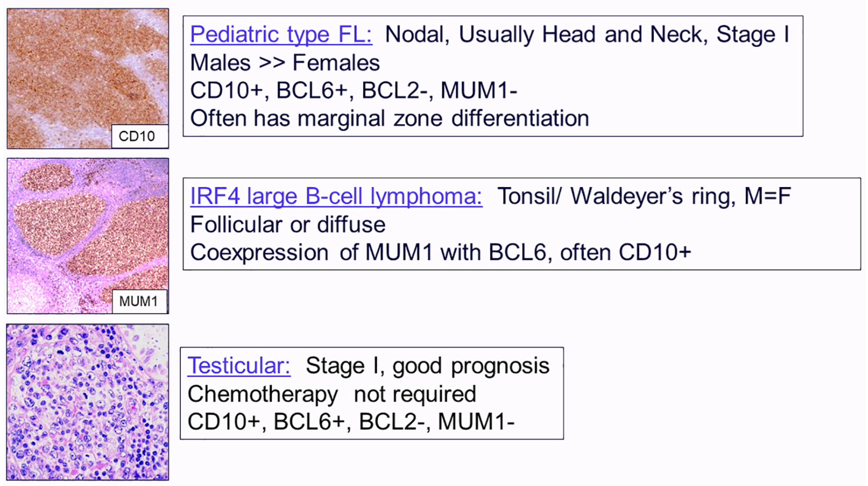Click the purple testicular histology image
868x486 pixels.
coord(88,402)
